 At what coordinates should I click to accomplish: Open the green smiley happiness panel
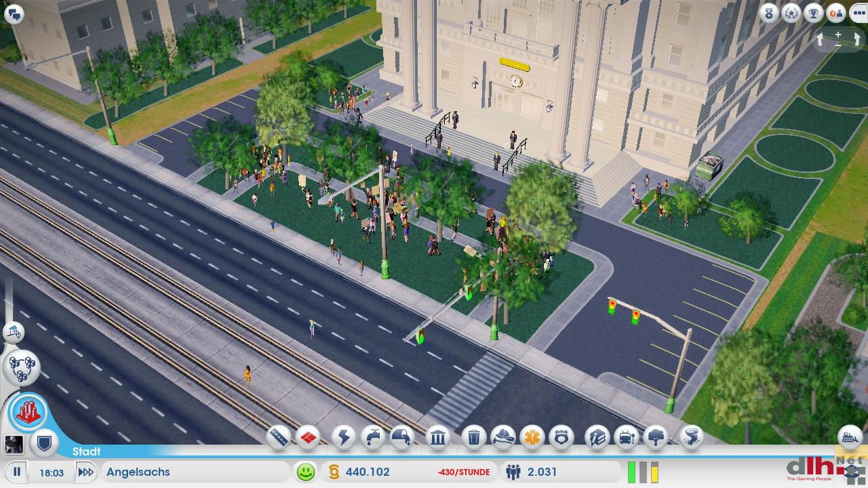coord(307,472)
